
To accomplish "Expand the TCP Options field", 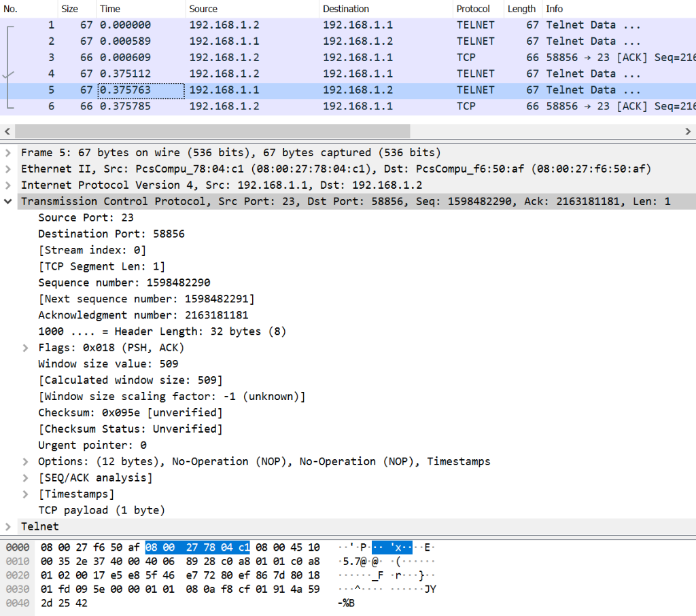I will pyautogui.click(x=25, y=461).
